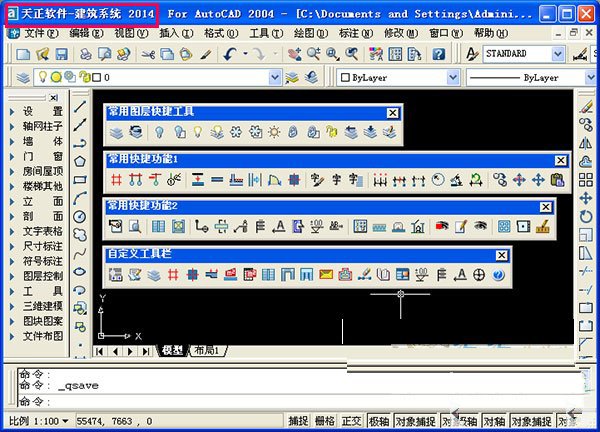This screenshot has width=600, height=432.
Task: Close the 自定义工具栏 toolbar
Action: tap(501, 255)
